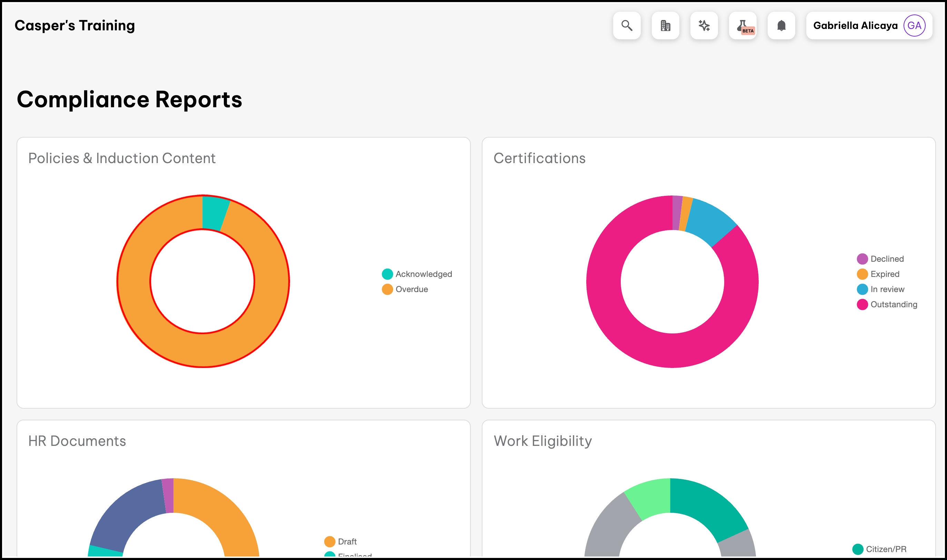The image size is (947, 560).
Task: Click the Compliance Reports page title
Action: coord(129,100)
